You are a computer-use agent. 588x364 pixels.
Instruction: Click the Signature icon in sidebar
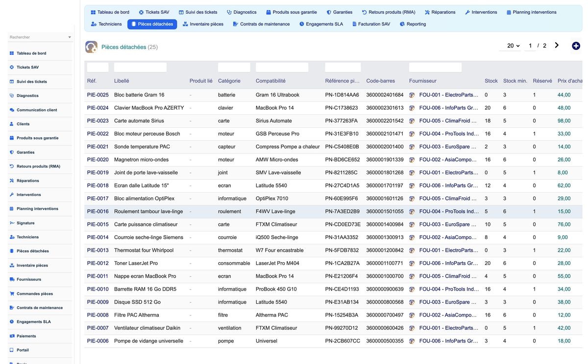[x=12, y=223]
